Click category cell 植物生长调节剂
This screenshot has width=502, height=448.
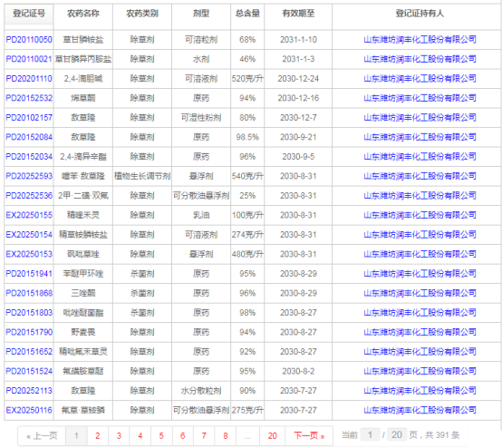point(142,177)
